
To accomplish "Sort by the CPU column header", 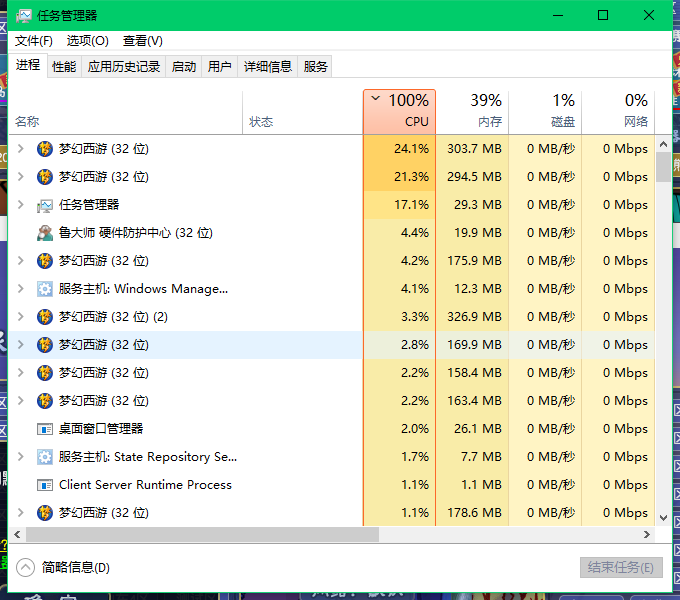I will (x=399, y=112).
